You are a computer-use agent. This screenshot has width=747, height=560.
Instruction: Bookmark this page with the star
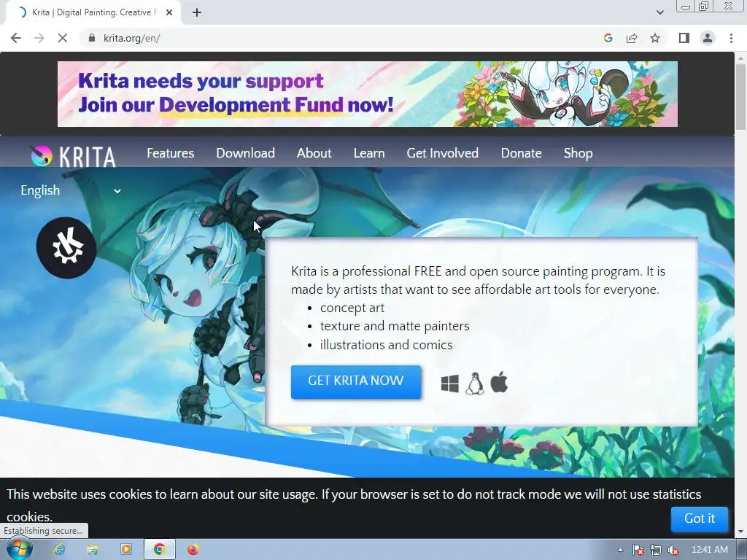655,38
